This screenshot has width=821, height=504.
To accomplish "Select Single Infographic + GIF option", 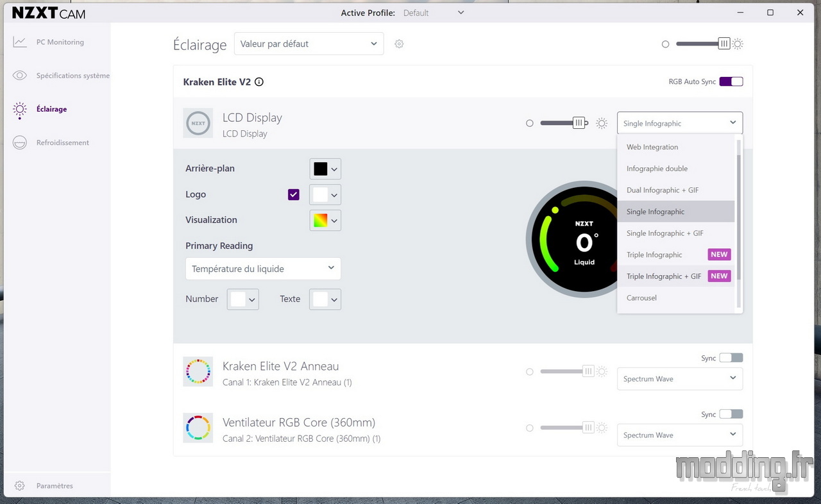I will [x=676, y=233].
